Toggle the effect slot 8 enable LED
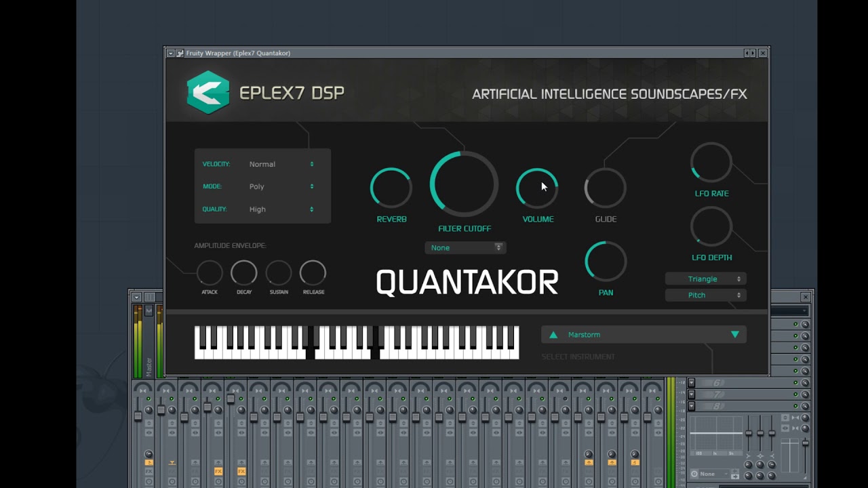The width and height of the screenshot is (868, 488). click(x=795, y=406)
